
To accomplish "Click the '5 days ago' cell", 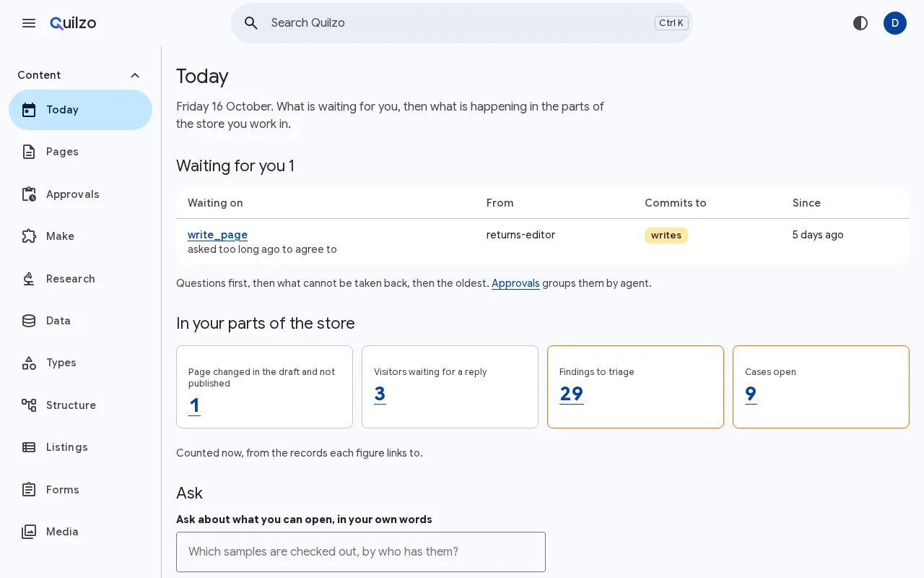I will [x=818, y=235].
